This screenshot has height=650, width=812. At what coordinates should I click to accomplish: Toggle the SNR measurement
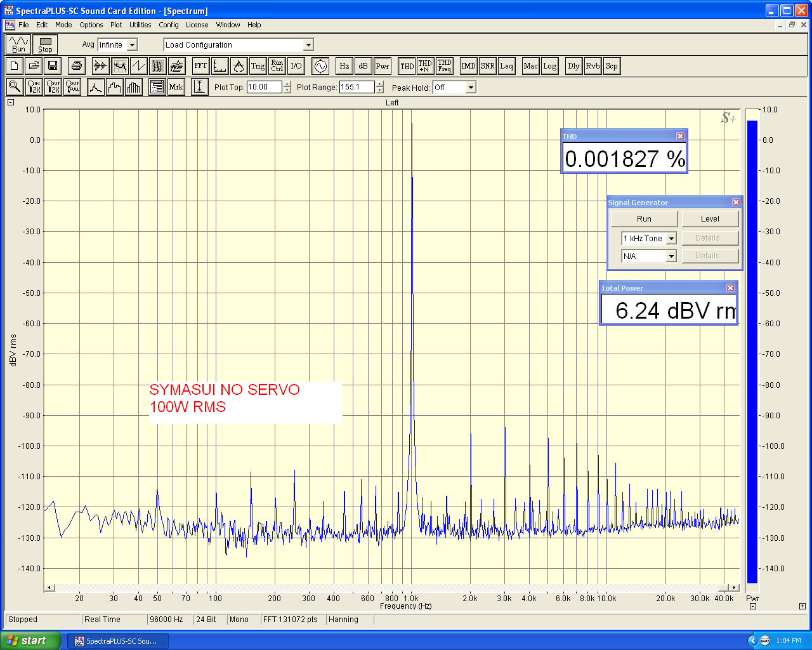point(487,65)
